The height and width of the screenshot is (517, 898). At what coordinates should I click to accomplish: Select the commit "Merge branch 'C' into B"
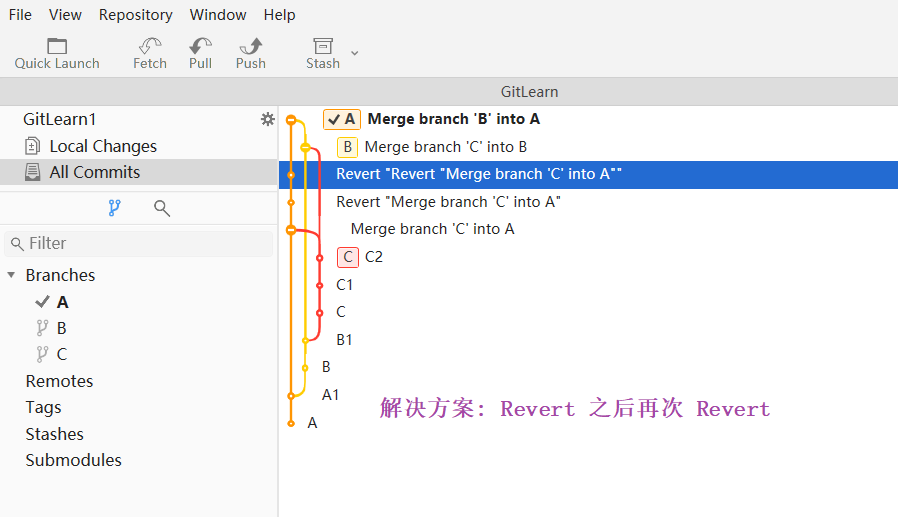[x=445, y=147]
